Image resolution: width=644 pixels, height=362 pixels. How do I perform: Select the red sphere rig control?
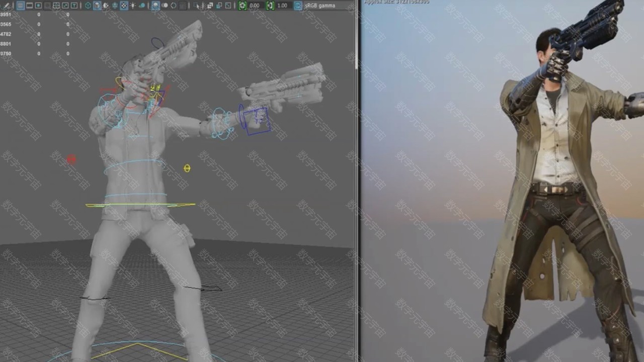point(71,159)
